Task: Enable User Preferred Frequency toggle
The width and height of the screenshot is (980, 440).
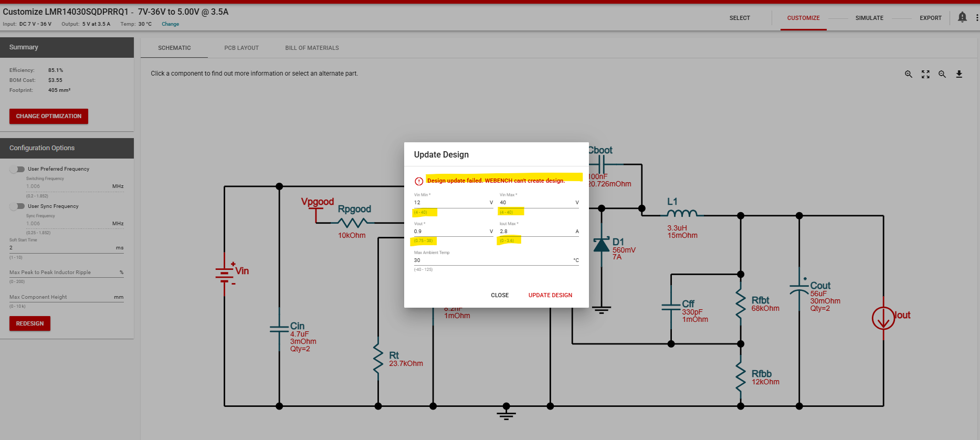Action: (x=17, y=169)
